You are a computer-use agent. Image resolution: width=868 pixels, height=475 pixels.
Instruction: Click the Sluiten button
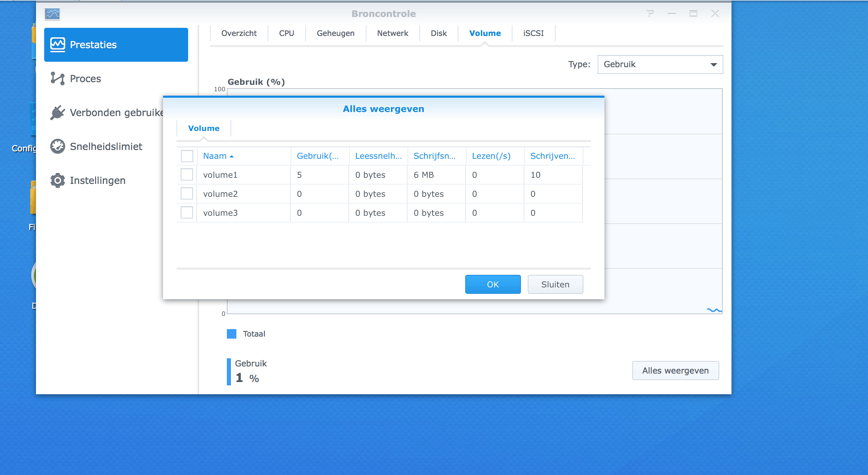(x=555, y=284)
